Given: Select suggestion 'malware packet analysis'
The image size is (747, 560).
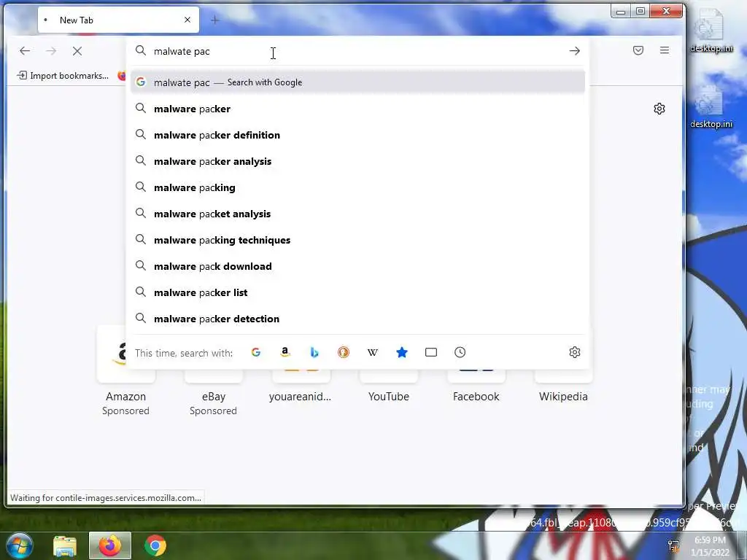Looking at the screenshot, I should click(357, 214).
